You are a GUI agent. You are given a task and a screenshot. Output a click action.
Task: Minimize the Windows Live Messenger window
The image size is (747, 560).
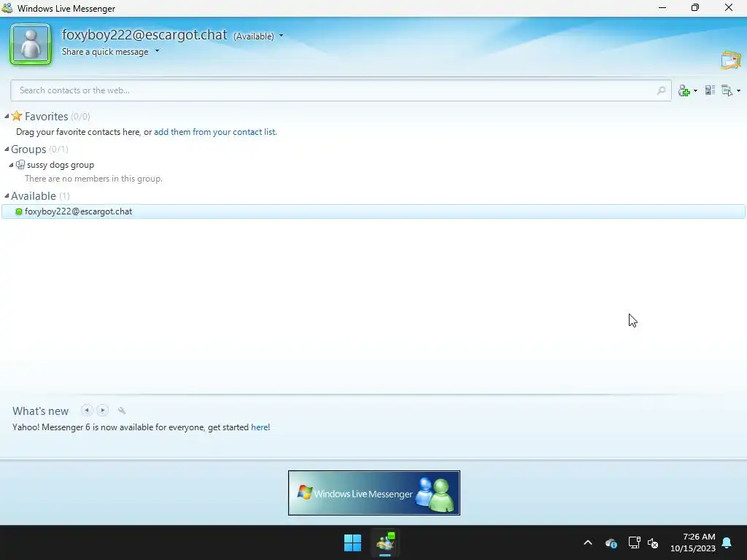coord(662,7)
